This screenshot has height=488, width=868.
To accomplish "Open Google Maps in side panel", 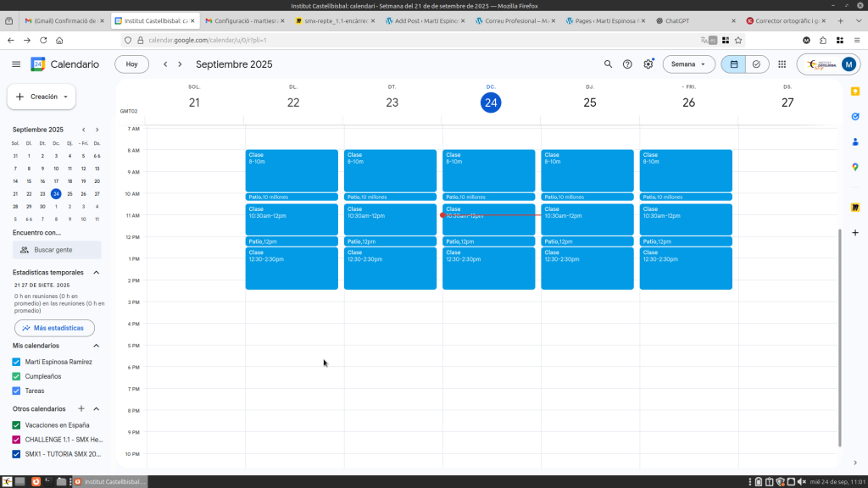I will click(x=855, y=168).
